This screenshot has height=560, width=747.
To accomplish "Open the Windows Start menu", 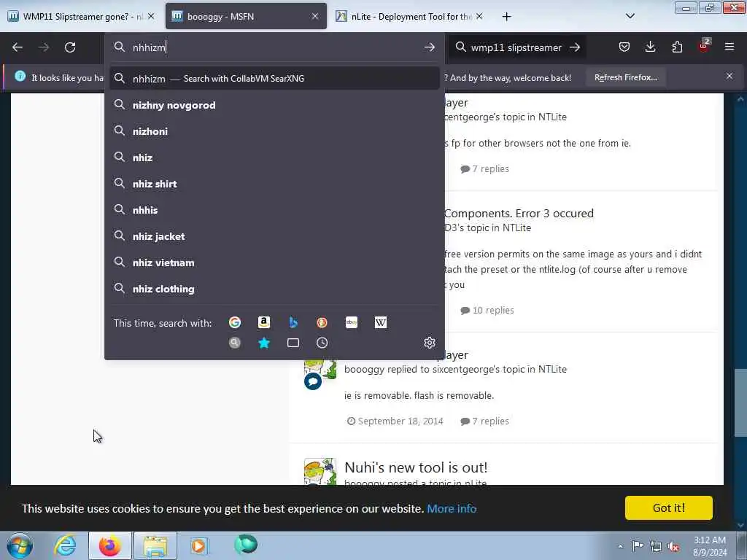I will (20, 545).
